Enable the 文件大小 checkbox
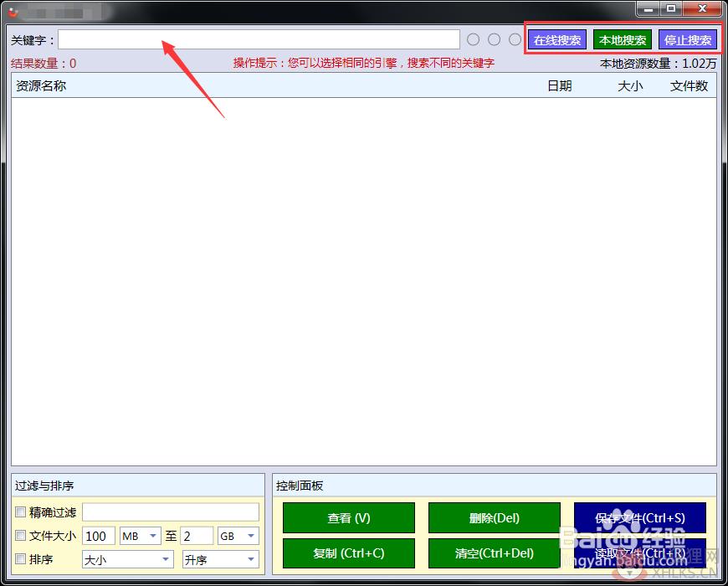The width and height of the screenshot is (728, 586). coord(20,536)
